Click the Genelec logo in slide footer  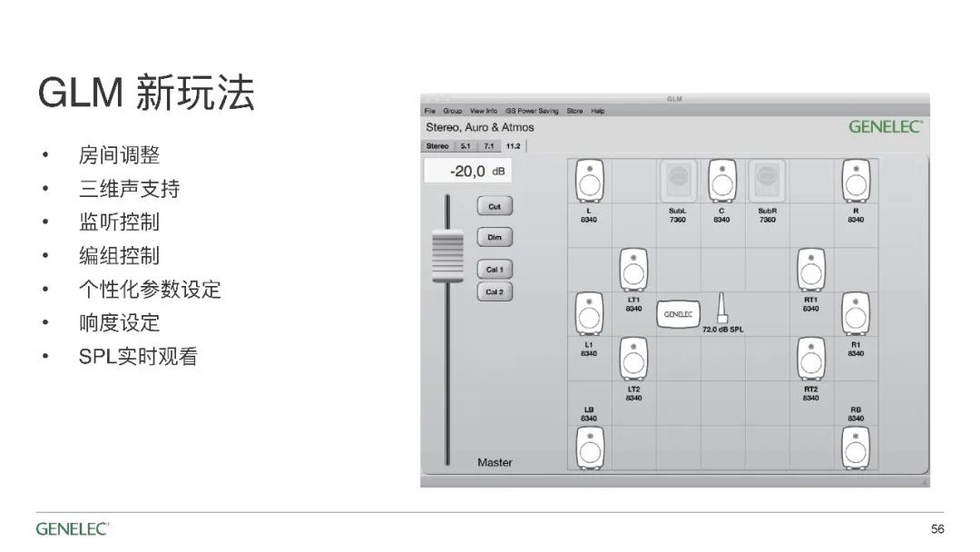tap(73, 529)
